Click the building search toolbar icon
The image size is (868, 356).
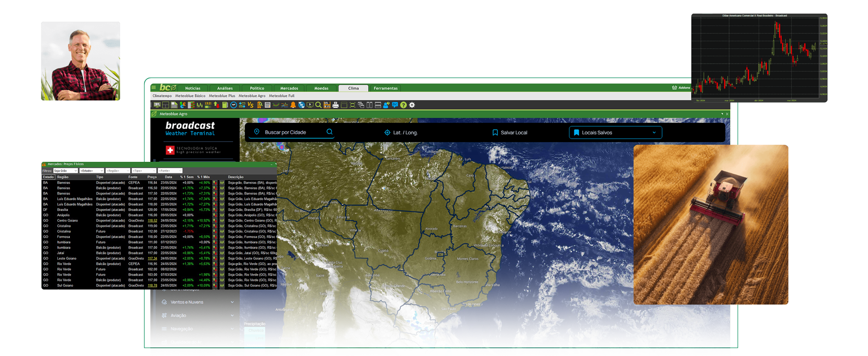tap(259, 105)
